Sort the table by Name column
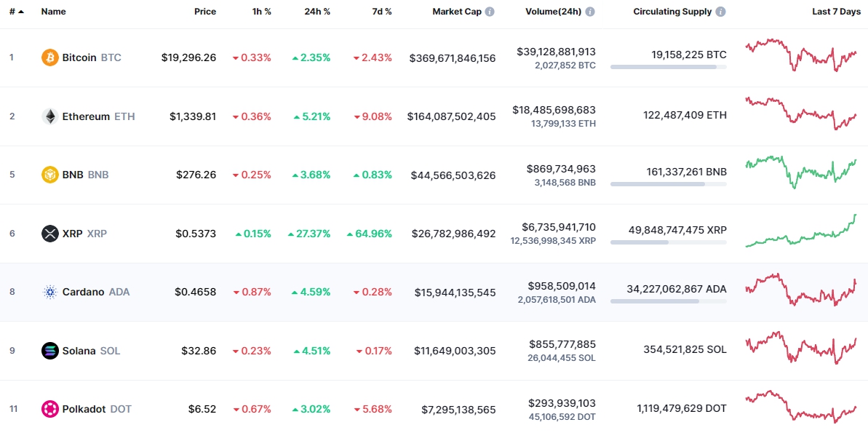 tap(53, 12)
